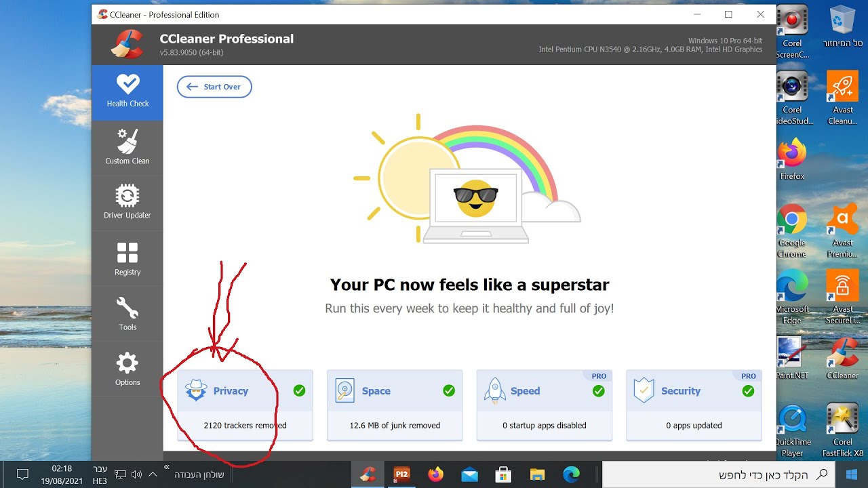This screenshot has width=868, height=488.
Task: Open the Health Check section
Action: point(127,93)
